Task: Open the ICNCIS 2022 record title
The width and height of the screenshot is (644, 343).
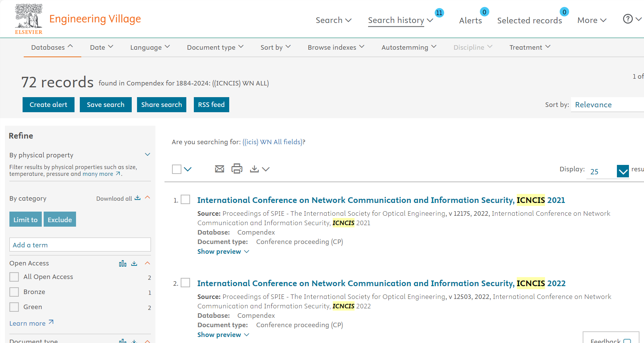Action: [381, 283]
